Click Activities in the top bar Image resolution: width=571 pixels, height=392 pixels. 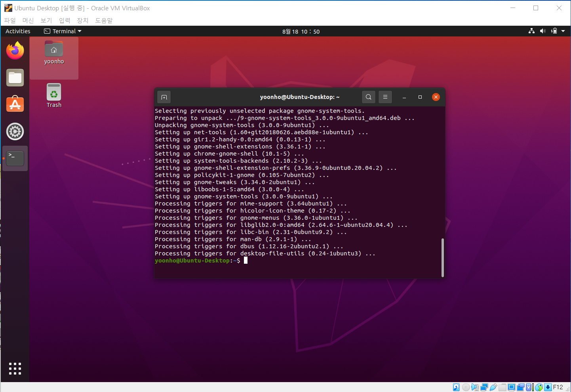coord(18,31)
